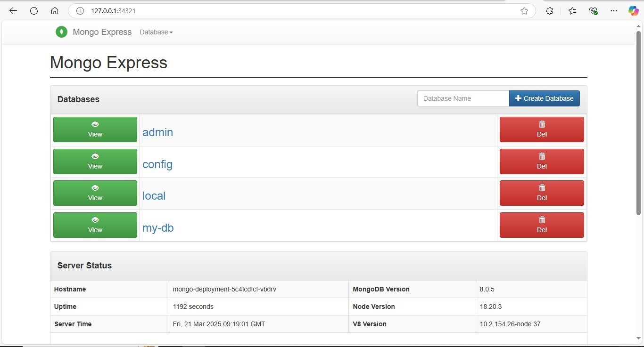Screen dimensions: 644x347
Task: Open the browser home page icon
Action: [55, 11]
